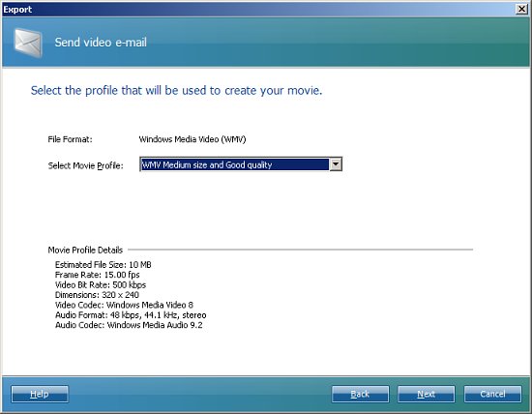Cancel the export wizard
Image resolution: width=532 pixels, height=414 pixels.
tap(492, 394)
